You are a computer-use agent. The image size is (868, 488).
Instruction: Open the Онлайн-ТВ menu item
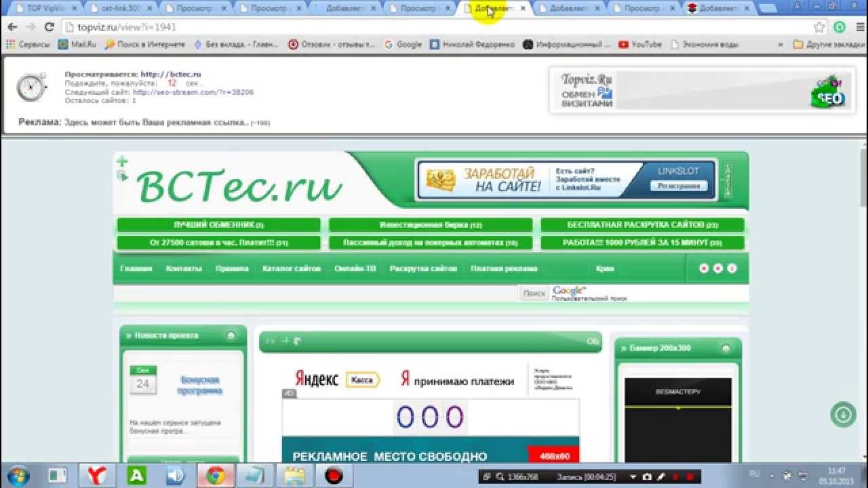(355, 268)
